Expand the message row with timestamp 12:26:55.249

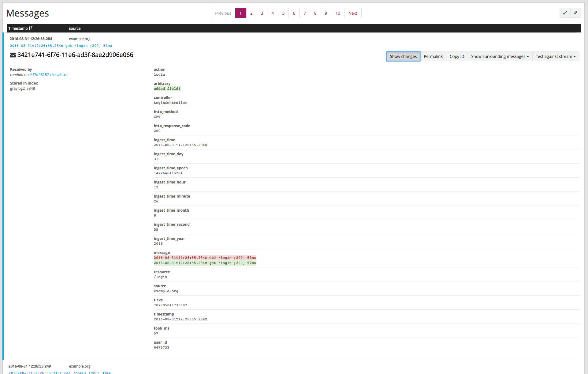[x=29, y=366]
